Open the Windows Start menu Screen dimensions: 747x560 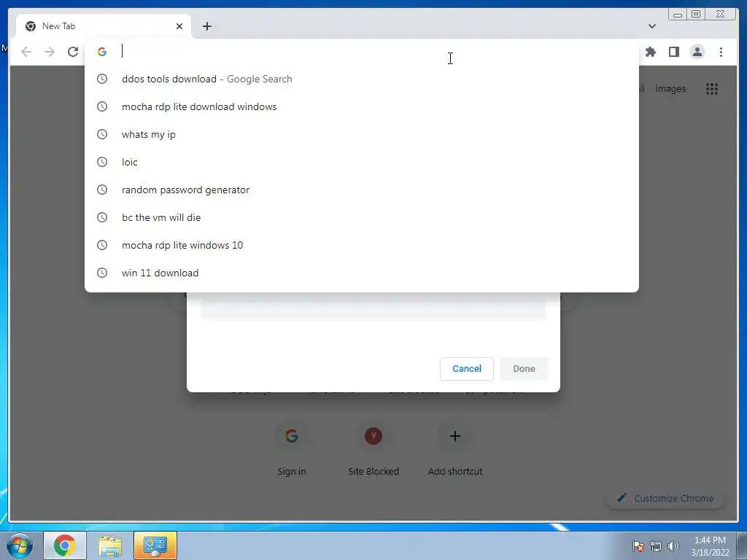20,545
